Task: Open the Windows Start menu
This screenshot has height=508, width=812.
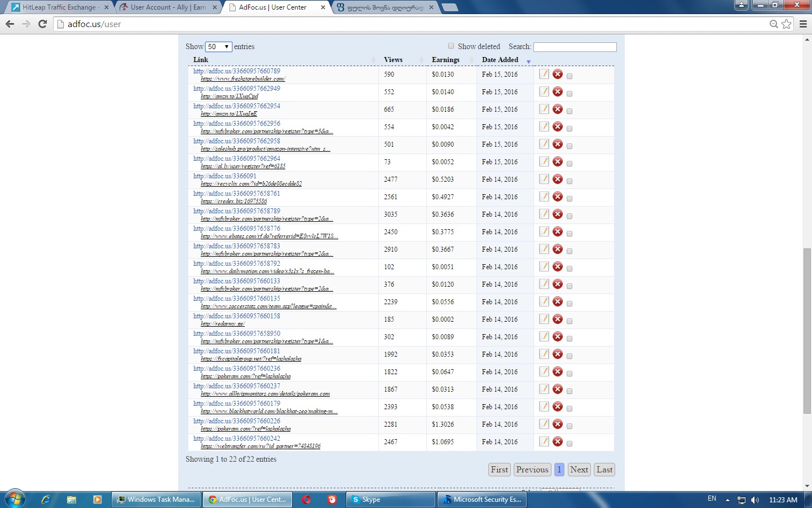Action: coord(15,500)
